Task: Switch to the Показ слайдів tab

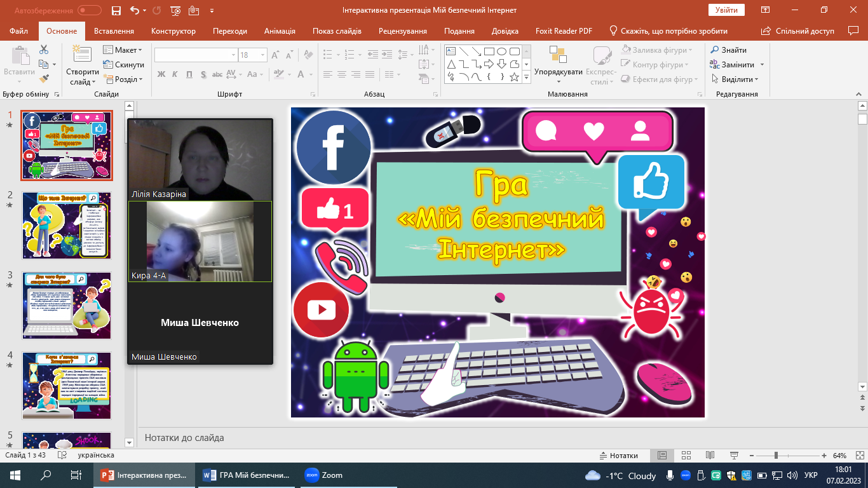Action: pyautogui.click(x=337, y=30)
